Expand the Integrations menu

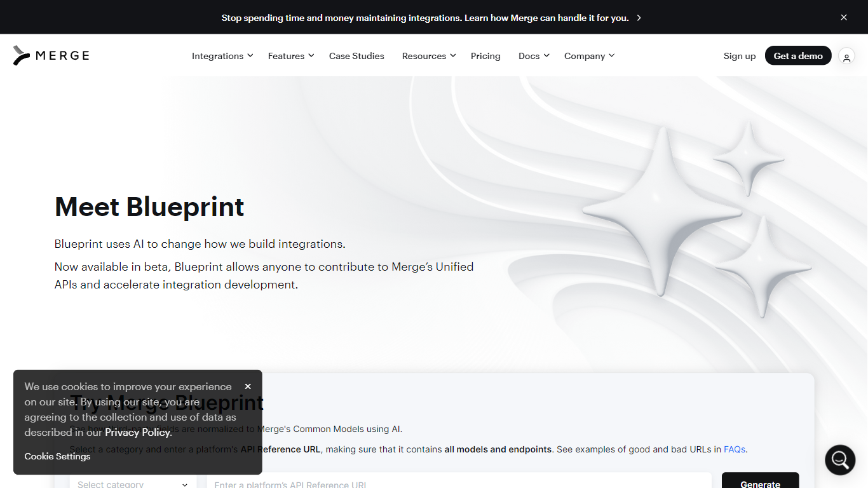coord(222,56)
